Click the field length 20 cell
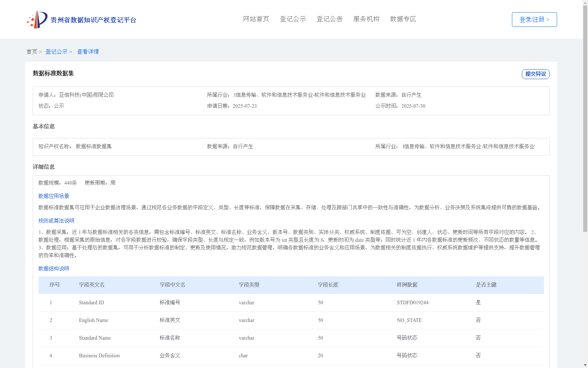 320,355
